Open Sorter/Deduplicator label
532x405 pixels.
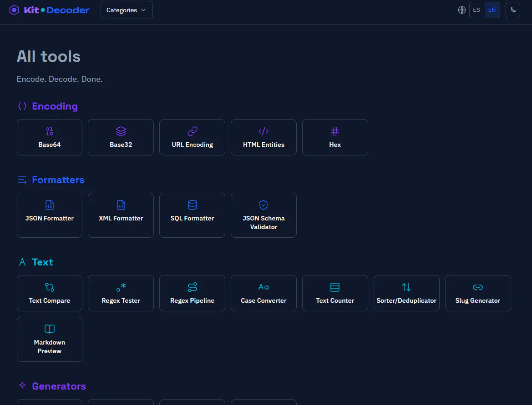(x=406, y=300)
